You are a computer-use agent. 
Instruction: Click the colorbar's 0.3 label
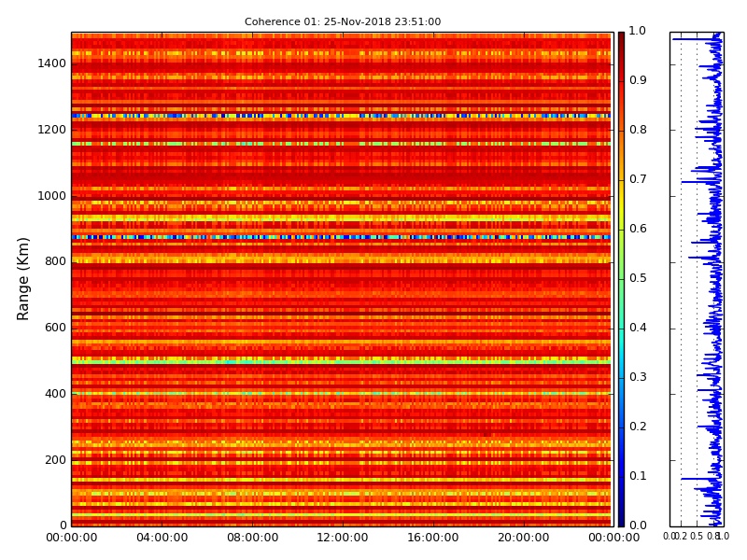tap(638, 377)
